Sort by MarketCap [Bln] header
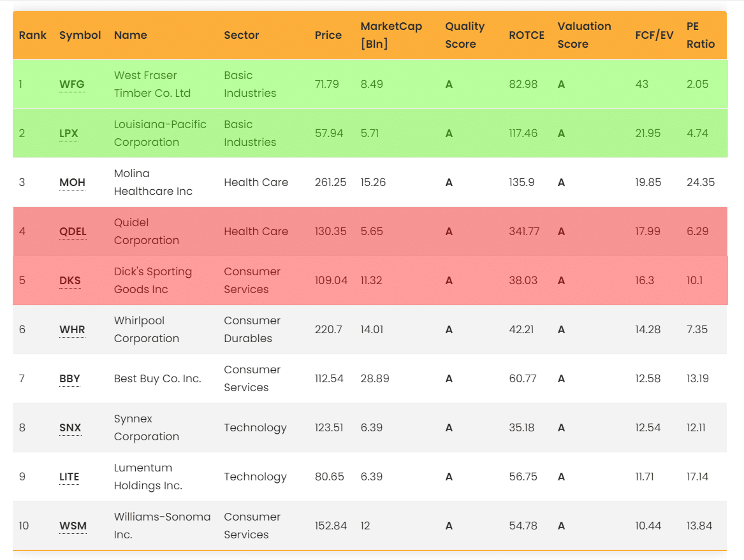The image size is (744, 560). point(390,35)
